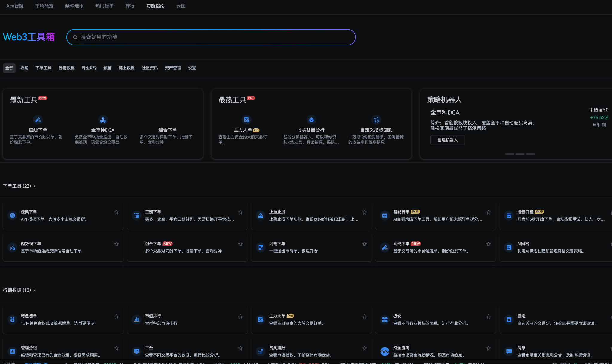Favorite 经典下单 with star toggle
Screen dimensions: 612x364
pos(116,212)
